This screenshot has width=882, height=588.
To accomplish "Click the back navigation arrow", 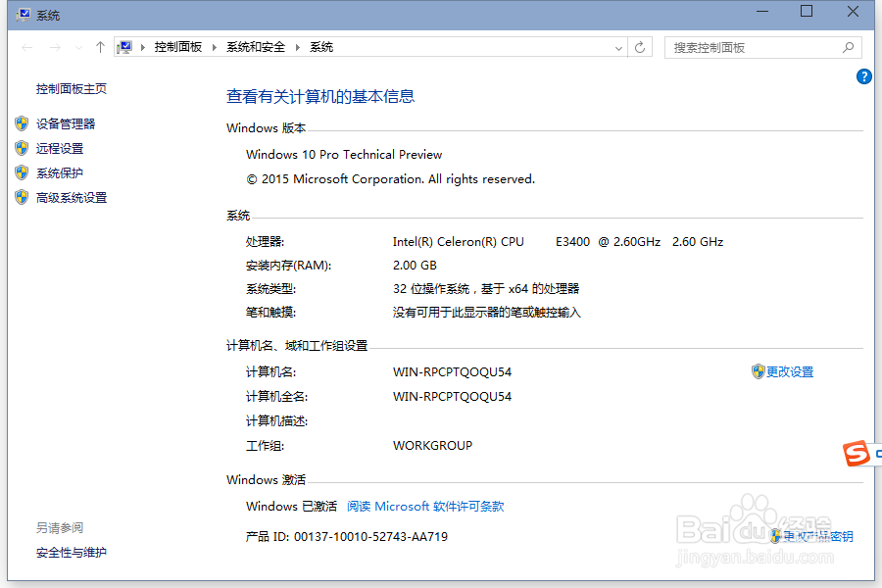I will (x=27, y=48).
